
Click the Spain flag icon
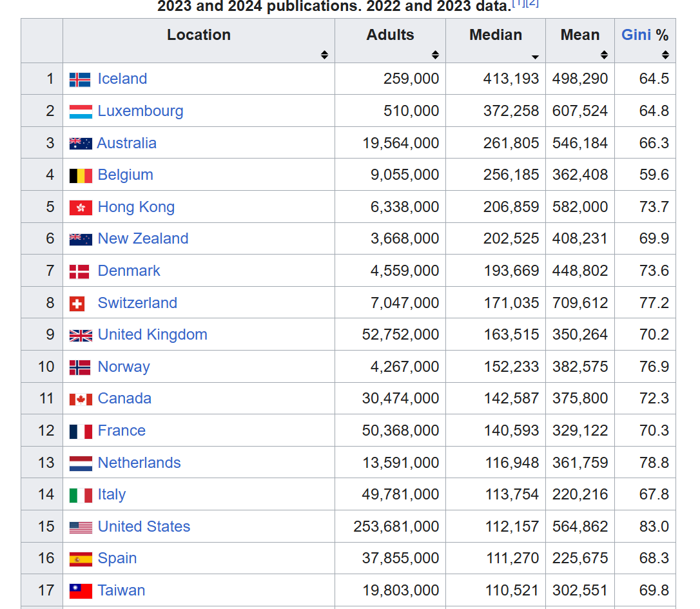tap(81, 559)
